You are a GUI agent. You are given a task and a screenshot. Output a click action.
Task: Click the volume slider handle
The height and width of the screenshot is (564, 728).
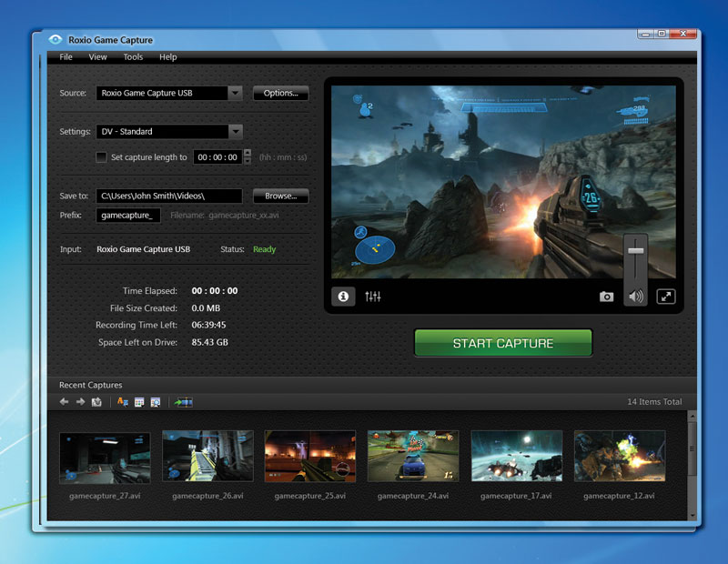point(635,251)
